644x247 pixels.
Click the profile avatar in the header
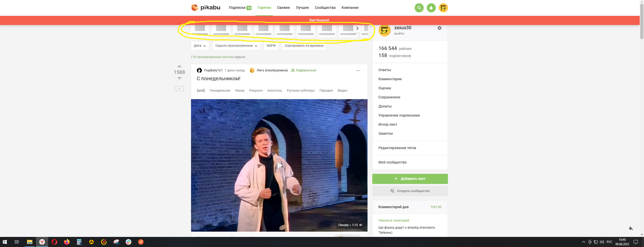pos(443,8)
